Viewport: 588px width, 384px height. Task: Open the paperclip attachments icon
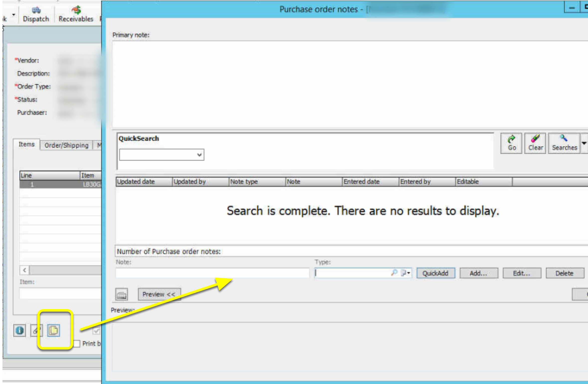(36, 330)
